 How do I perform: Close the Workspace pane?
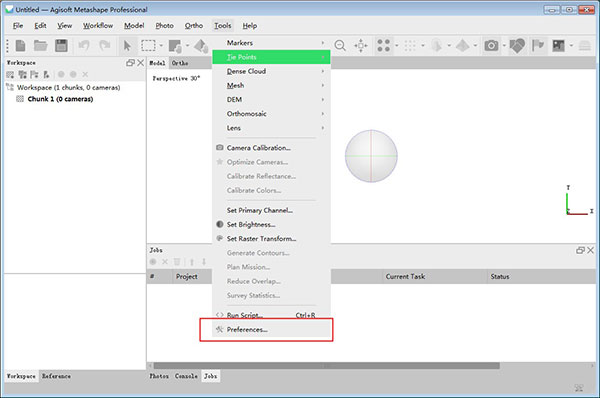coord(140,63)
